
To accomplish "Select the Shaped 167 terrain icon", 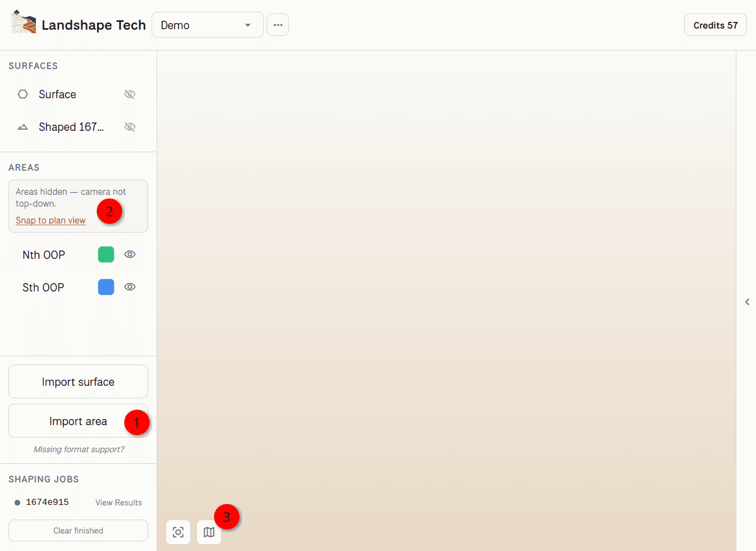I will point(22,127).
